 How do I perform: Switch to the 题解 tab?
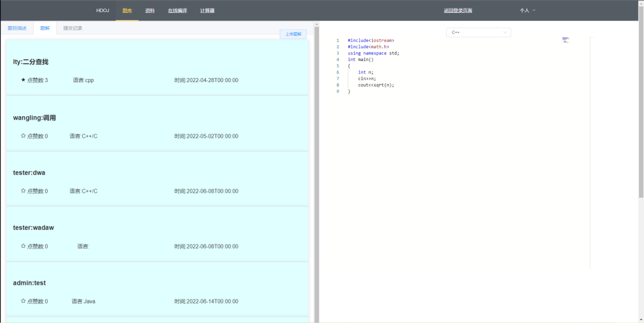(45, 28)
